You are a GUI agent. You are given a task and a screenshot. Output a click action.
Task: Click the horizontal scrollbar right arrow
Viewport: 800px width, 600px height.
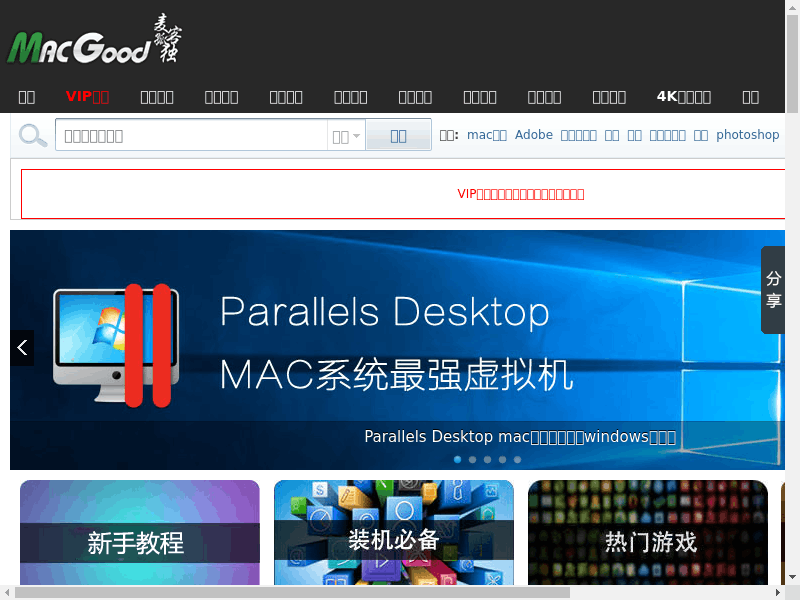tap(778, 592)
